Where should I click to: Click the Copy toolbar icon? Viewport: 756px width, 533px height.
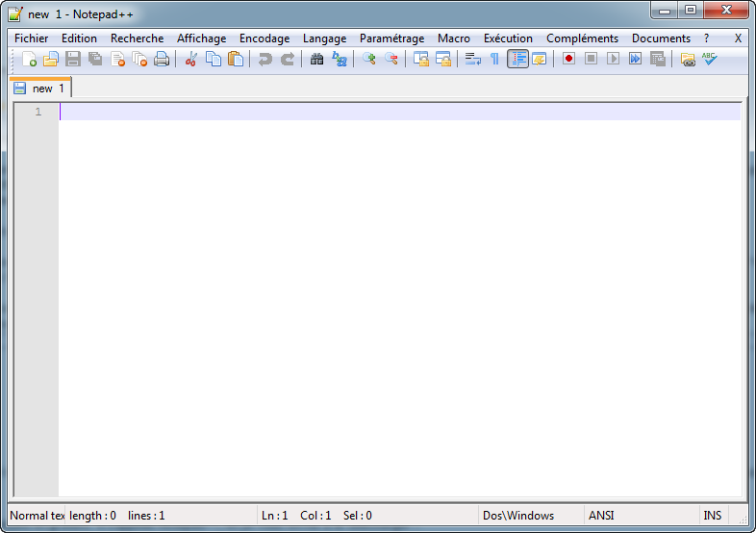(214, 59)
